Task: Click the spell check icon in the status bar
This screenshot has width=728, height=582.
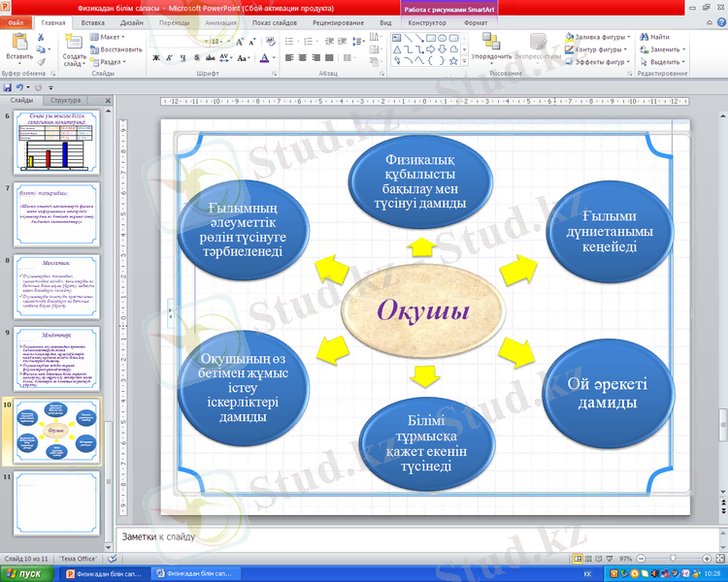Action: pyautogui.click(x=113, y=560)
